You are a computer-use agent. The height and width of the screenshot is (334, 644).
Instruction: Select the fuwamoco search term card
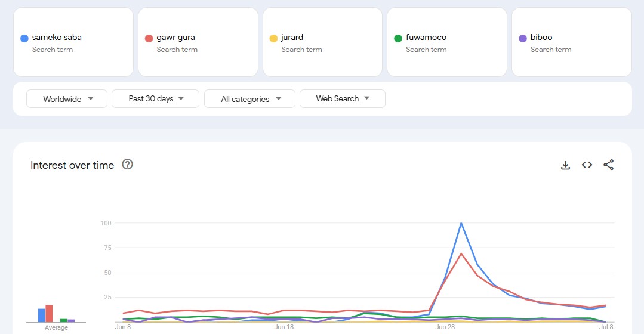[x=446, y=42]
